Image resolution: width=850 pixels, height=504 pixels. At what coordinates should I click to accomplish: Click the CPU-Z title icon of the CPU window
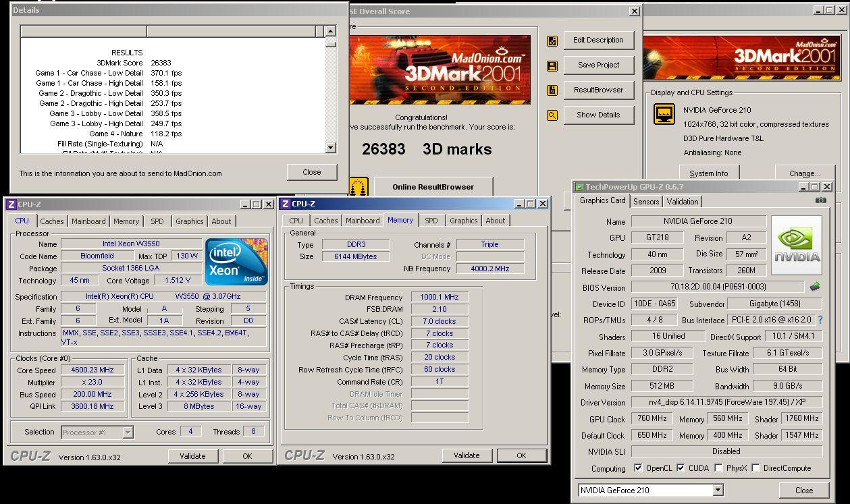(x=11, y=204)
